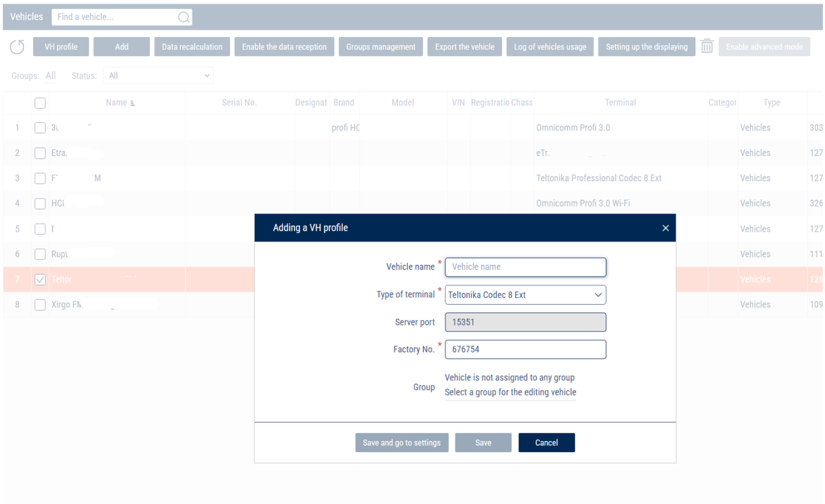Click profi HC brand cell

pos(345,128)
